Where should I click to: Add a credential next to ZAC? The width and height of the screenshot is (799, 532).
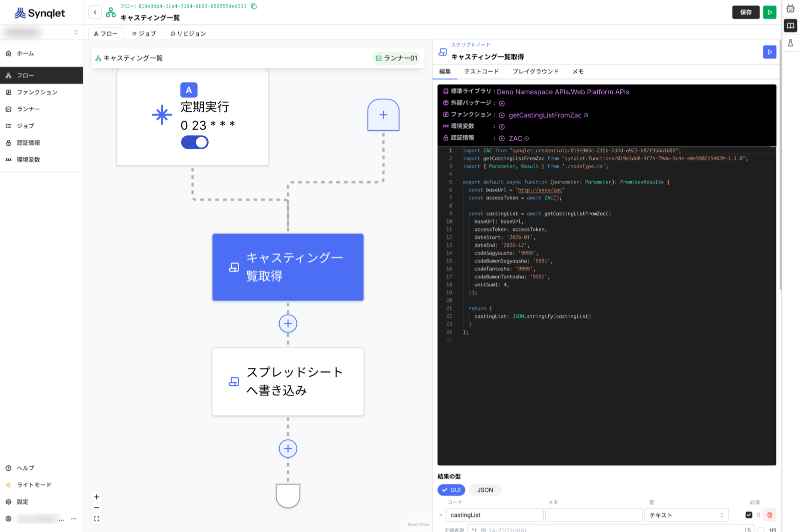(502, 139)
